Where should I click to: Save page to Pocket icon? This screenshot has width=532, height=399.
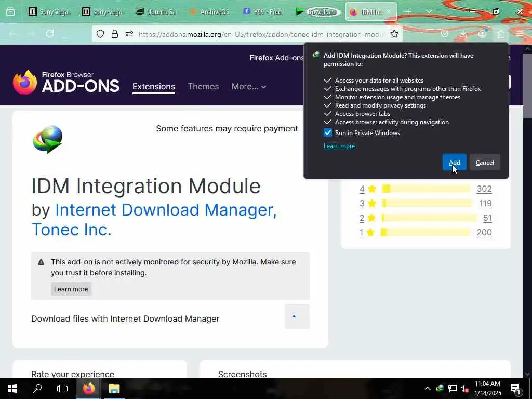pyautogui.click(x=445, y=34)
